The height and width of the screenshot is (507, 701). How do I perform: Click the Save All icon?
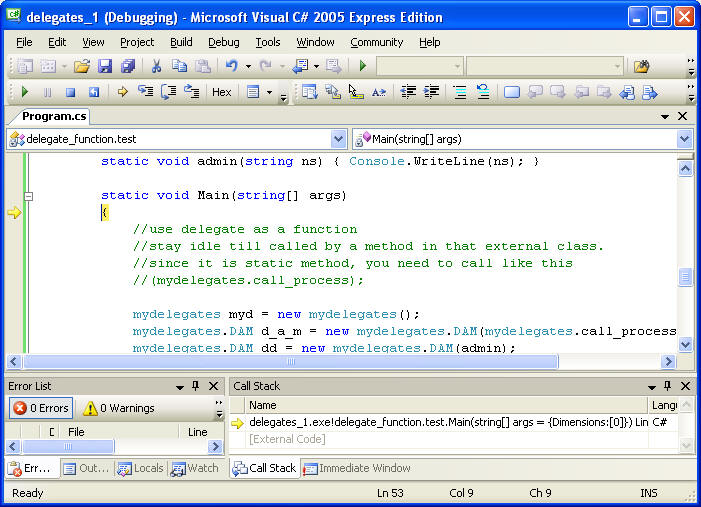tap(128, 66)
